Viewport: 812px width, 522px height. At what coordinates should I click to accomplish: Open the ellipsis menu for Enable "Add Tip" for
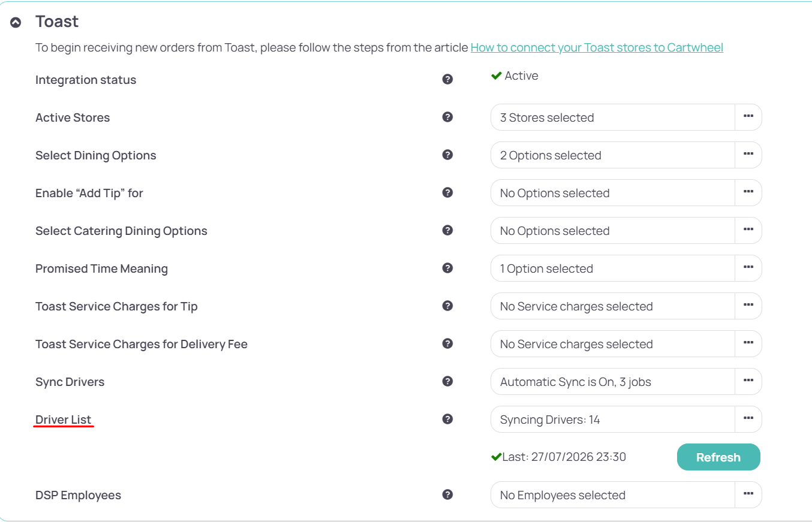point(748,192)
